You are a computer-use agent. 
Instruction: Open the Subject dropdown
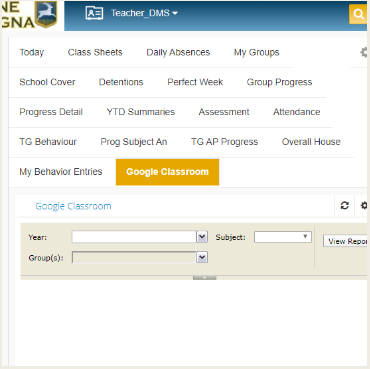point(283,237)
